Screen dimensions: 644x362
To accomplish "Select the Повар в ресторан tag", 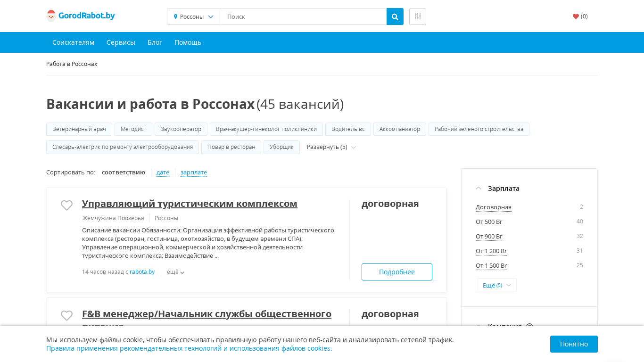I will [231, 147].
